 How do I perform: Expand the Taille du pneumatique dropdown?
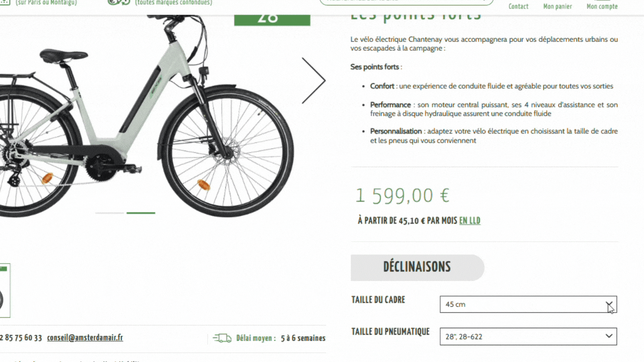[x=528, y=336]
